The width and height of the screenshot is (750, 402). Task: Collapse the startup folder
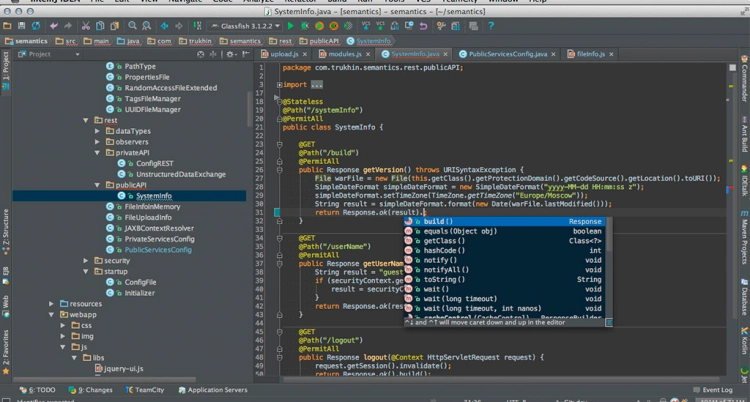[86, 271]
